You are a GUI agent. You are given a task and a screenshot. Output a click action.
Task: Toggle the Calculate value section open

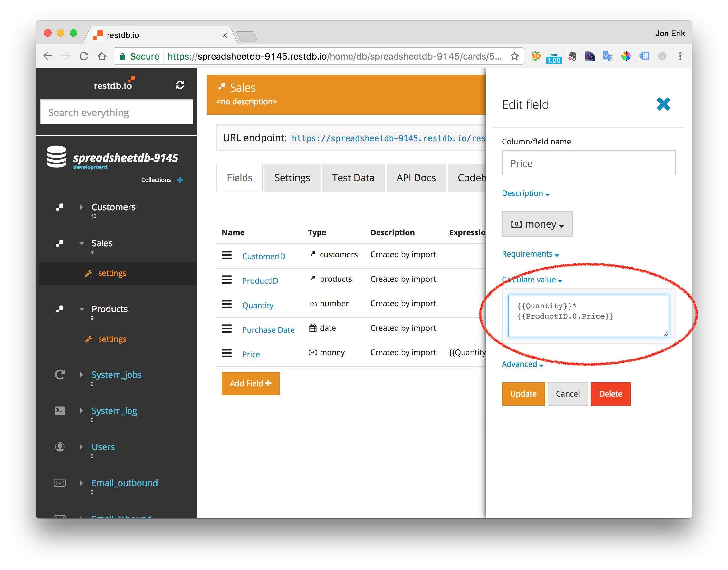tap(532, 279)
